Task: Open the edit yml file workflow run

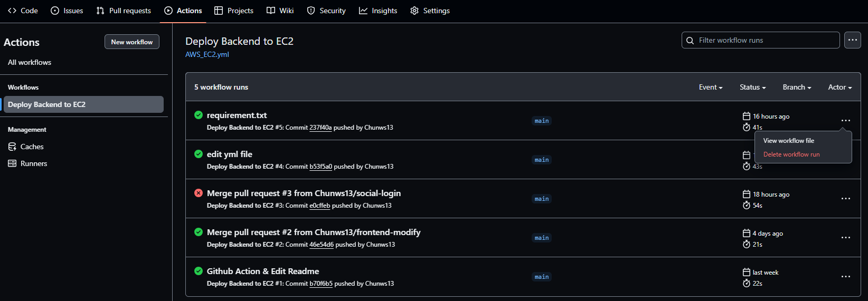Action: pos(230,154)
